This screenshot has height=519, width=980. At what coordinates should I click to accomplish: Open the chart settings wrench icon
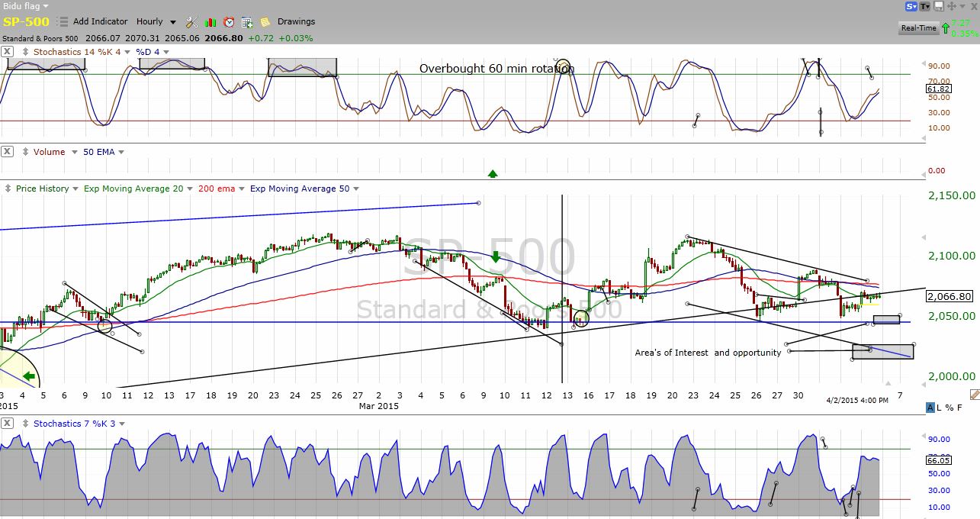click(191, 22)
